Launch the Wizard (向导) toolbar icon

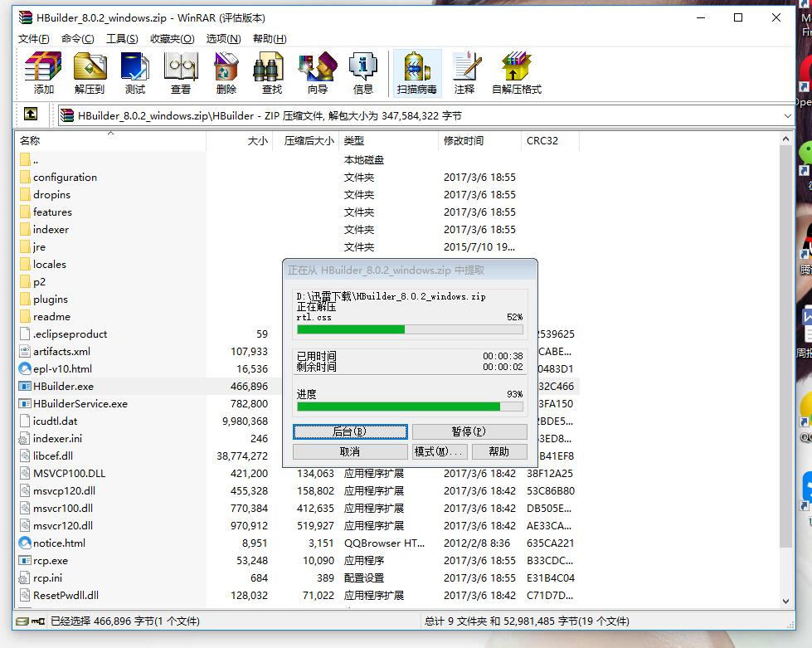click(x=318, y=66)
